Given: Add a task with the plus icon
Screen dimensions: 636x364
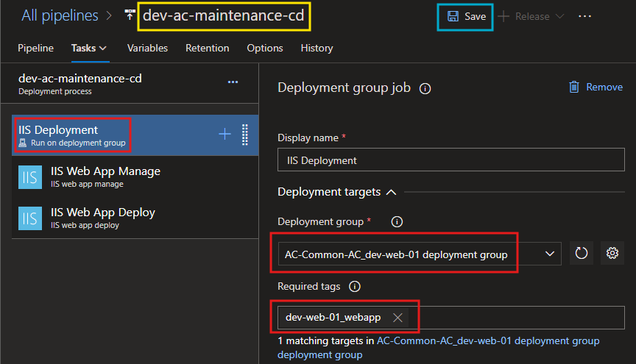Looking at the screenshot, I should [225, 134].
